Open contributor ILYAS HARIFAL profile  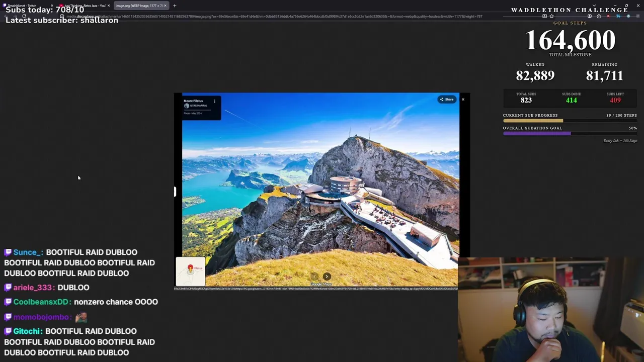(196, 106)
